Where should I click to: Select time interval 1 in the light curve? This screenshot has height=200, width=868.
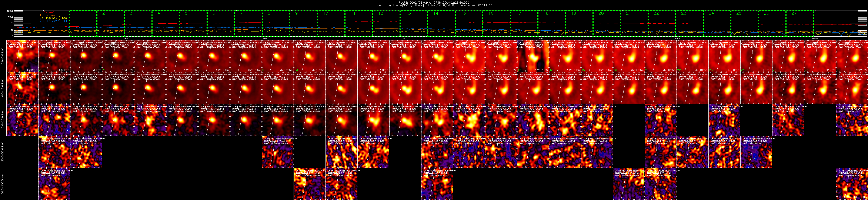(x=83, y=23)
